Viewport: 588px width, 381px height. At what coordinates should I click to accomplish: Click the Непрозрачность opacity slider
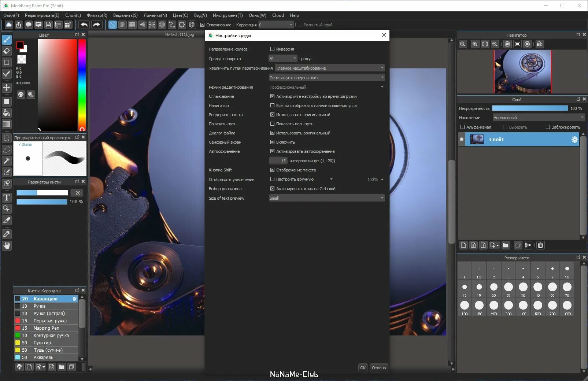(x=530, y=108)
